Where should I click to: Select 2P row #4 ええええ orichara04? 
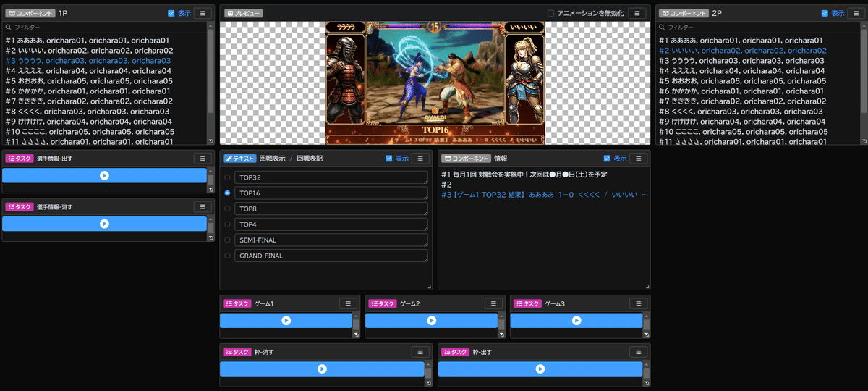coord(759,71)
